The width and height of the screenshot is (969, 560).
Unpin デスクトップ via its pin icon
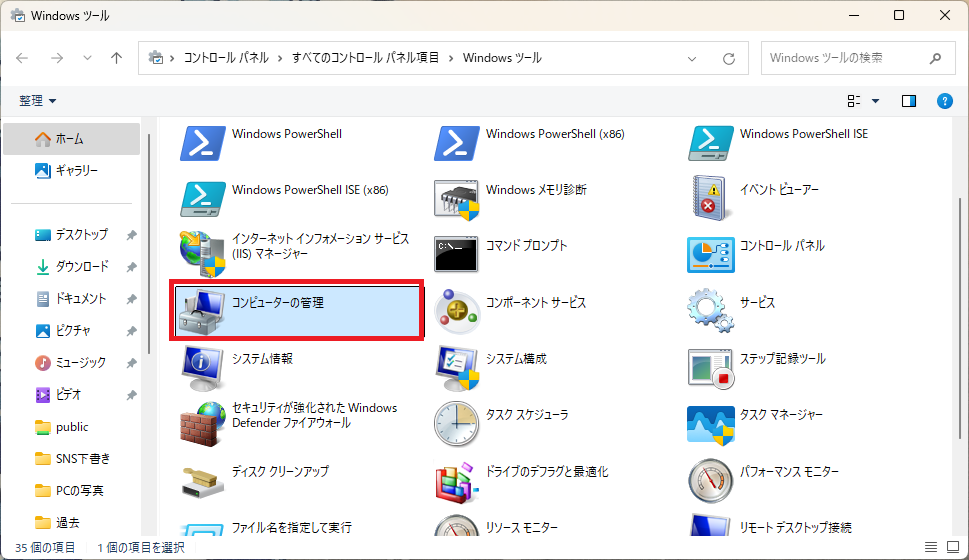(x=131, y=235)
